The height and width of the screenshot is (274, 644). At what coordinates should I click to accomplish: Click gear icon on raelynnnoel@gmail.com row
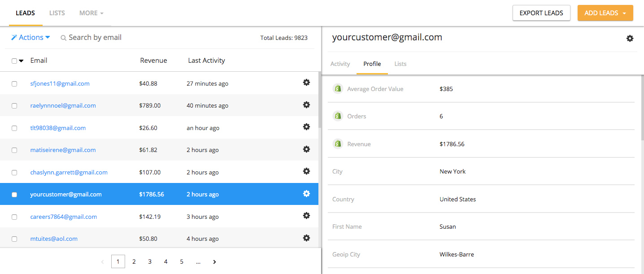(306, 105)
